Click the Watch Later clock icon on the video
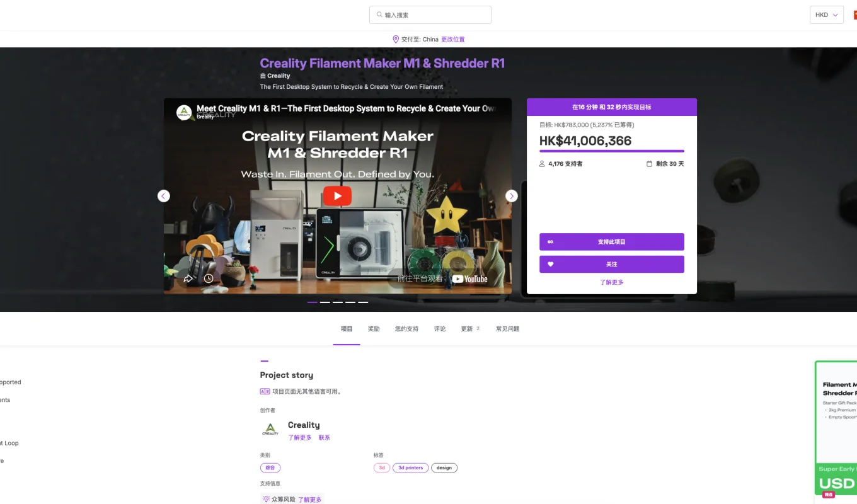The width and height of the screenshot is (857, 504). click(x=208, y=278)
